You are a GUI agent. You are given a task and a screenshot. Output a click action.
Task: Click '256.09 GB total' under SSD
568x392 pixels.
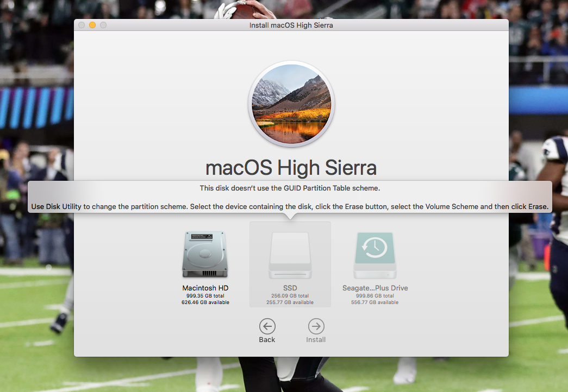(x=290, y=296)
